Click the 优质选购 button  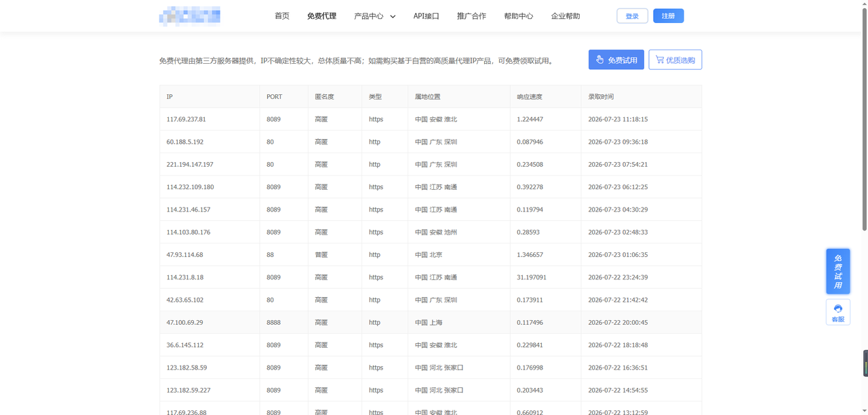[675, 60]
